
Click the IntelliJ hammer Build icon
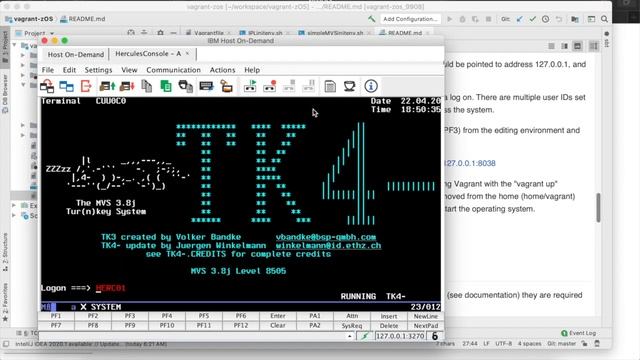coord(371,19)
